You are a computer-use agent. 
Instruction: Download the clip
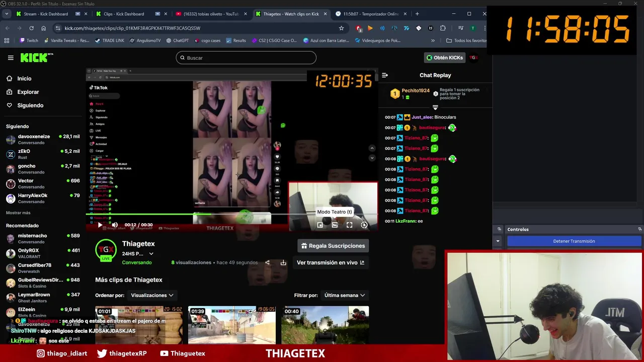pyautogui.click(x=283, y=262)
